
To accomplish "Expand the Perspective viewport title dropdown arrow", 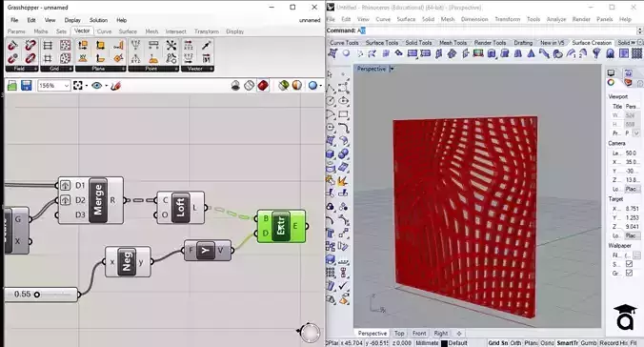I will point(392,69).
